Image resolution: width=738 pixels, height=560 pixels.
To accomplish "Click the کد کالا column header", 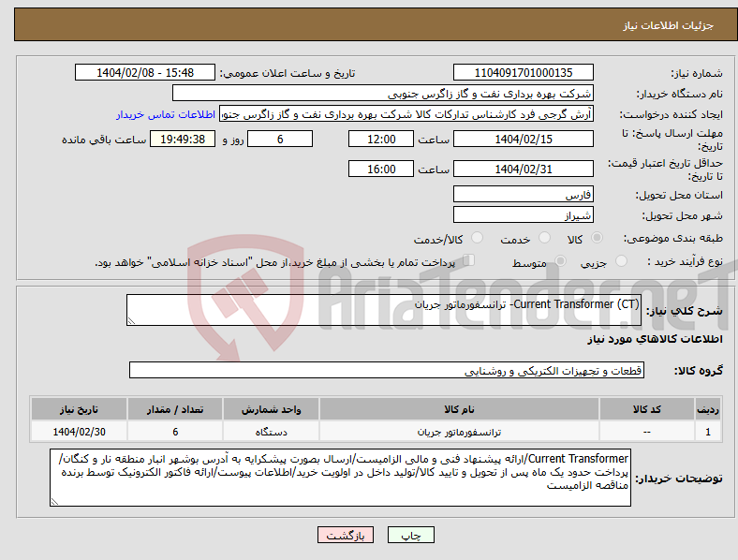I will [647, 409].
